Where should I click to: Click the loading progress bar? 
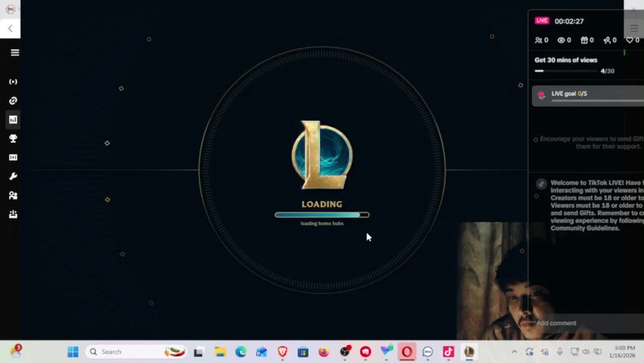pyautogui.click(x=322, y=215)
